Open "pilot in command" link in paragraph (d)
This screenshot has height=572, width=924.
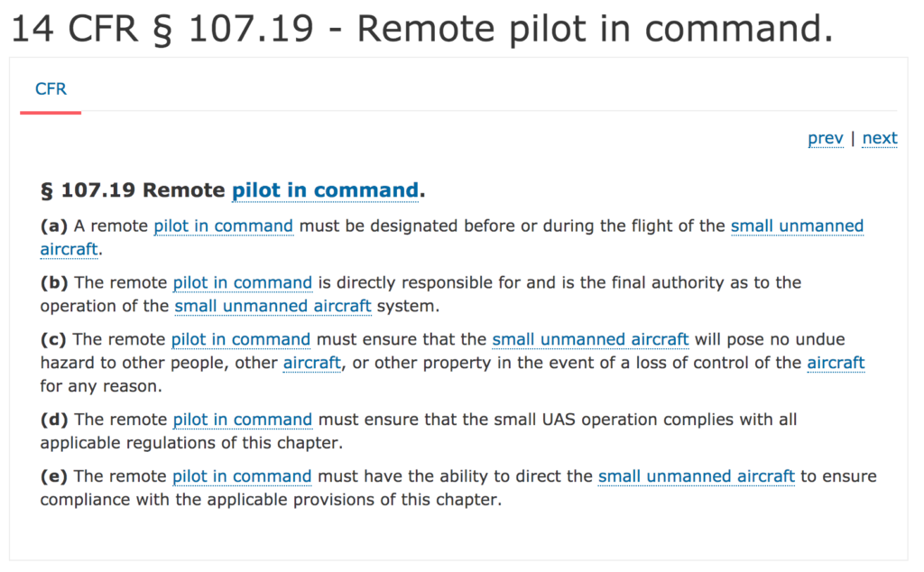pyautogui.click(x=243, y=420)
